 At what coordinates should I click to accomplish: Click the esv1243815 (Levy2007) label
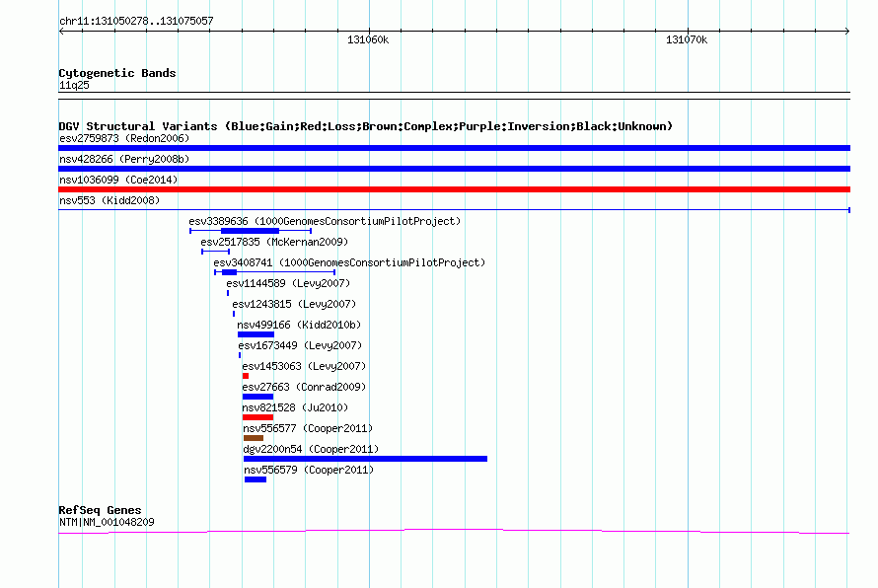[x=294, y=304]
